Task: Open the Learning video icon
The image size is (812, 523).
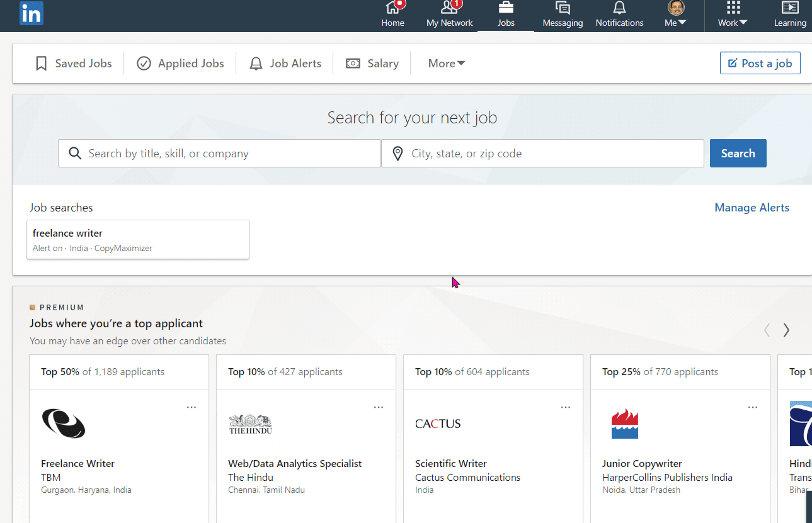Action: pos(790,8)
